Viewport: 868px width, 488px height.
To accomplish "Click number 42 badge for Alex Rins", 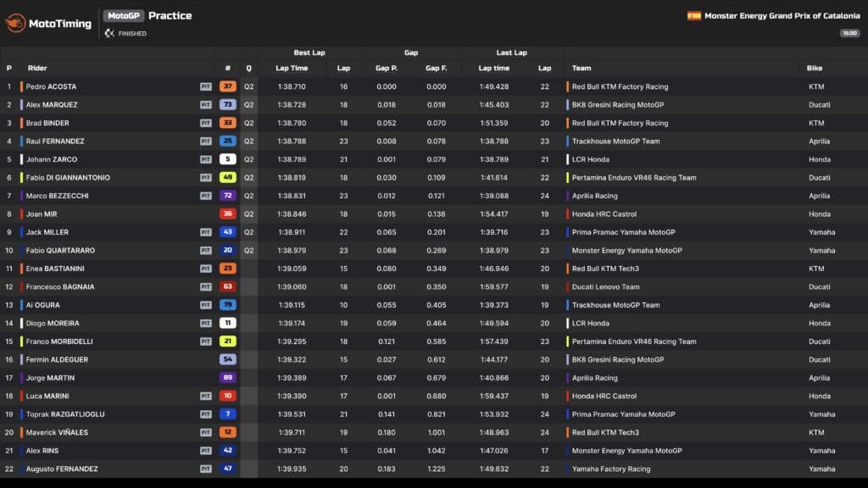I will (x=227, y=451).
